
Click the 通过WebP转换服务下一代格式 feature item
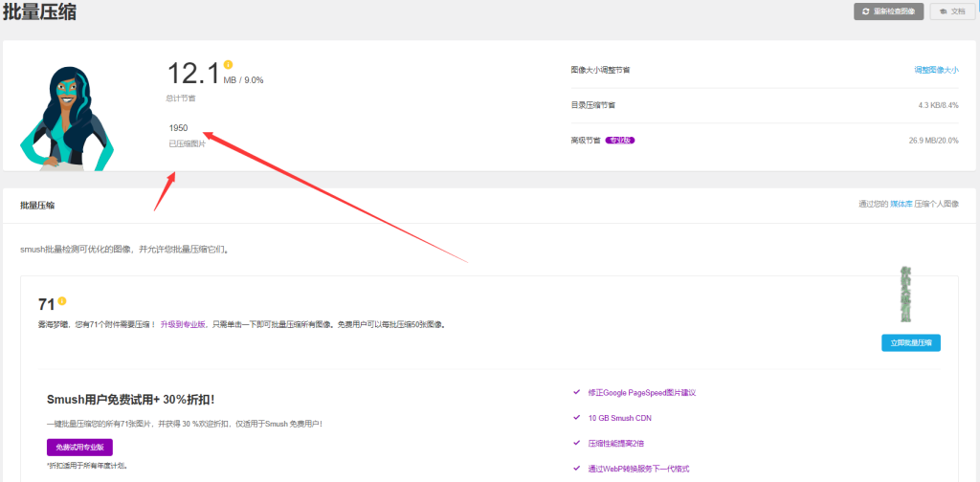click(638, 469)
